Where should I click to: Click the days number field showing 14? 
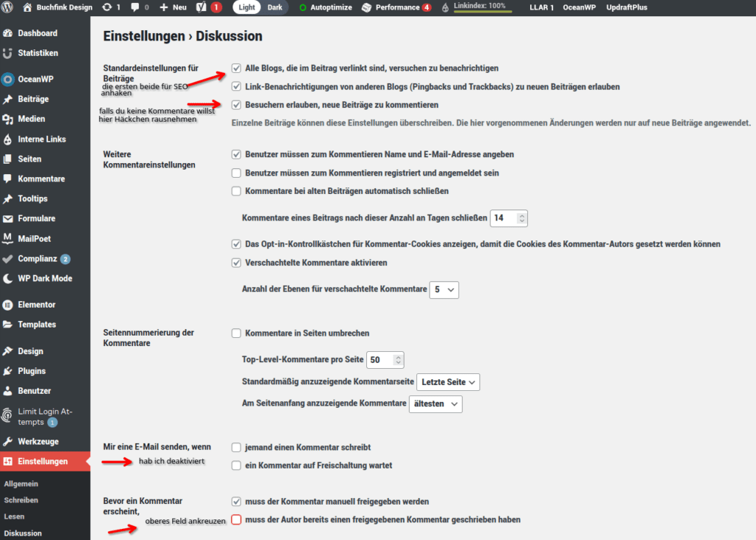[504, 218]
